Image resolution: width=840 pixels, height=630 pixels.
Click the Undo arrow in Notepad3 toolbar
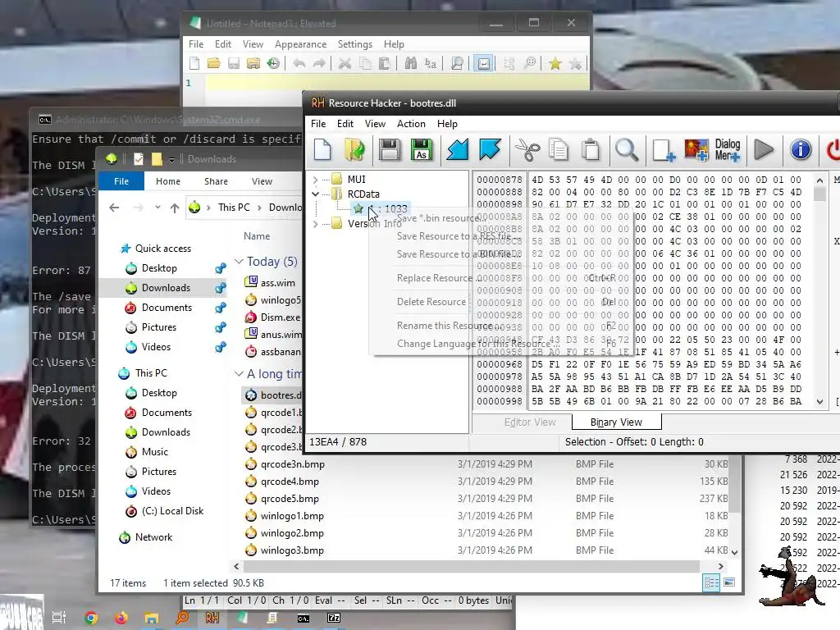click(299, 64)
